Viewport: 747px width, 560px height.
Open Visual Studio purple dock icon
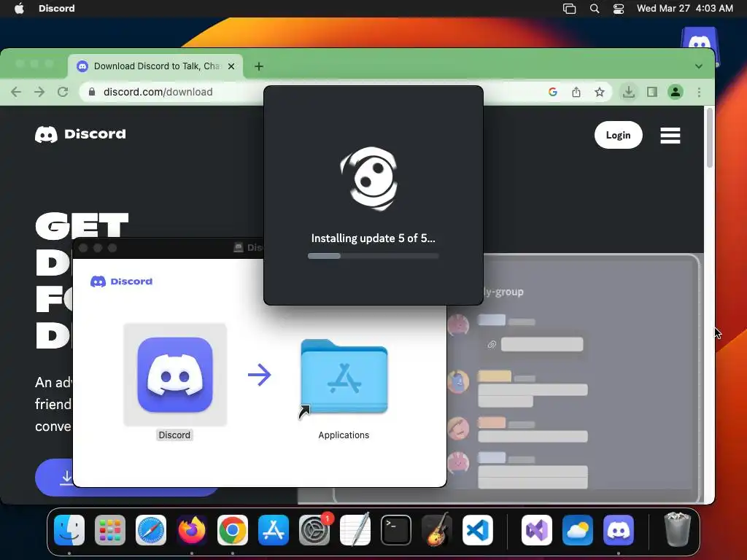pyautogui.click(x=537, y=530)
